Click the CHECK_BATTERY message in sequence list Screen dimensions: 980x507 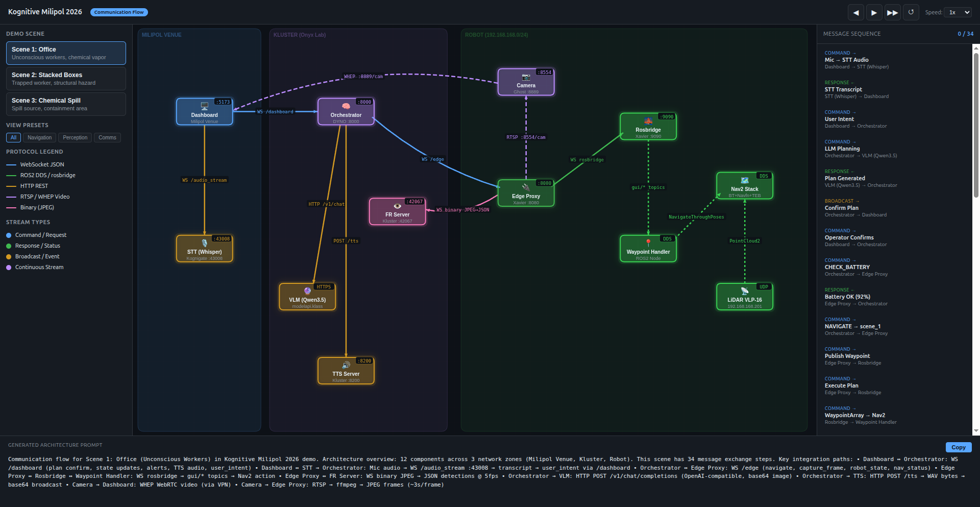coord(847,267)
